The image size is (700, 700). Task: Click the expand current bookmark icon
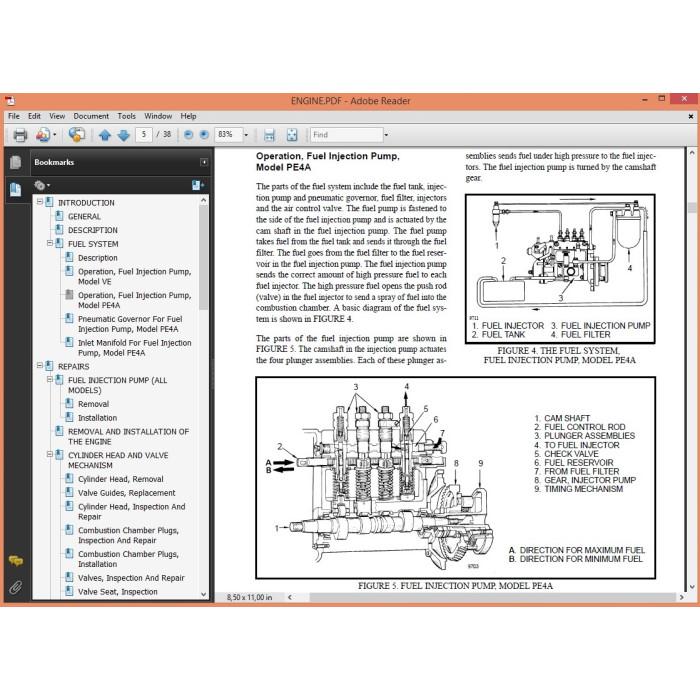click(197, 185)
